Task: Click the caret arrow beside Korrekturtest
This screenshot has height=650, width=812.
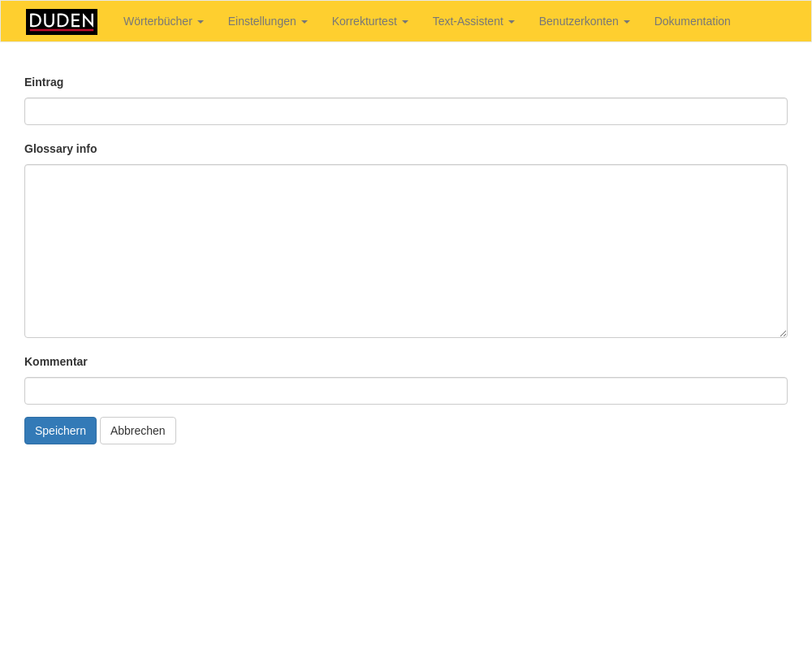Action: click(x=405, y=22)
